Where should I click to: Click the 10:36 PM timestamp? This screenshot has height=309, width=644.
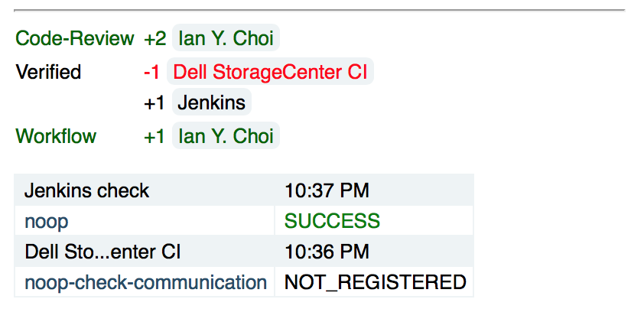tap(327, 251)
